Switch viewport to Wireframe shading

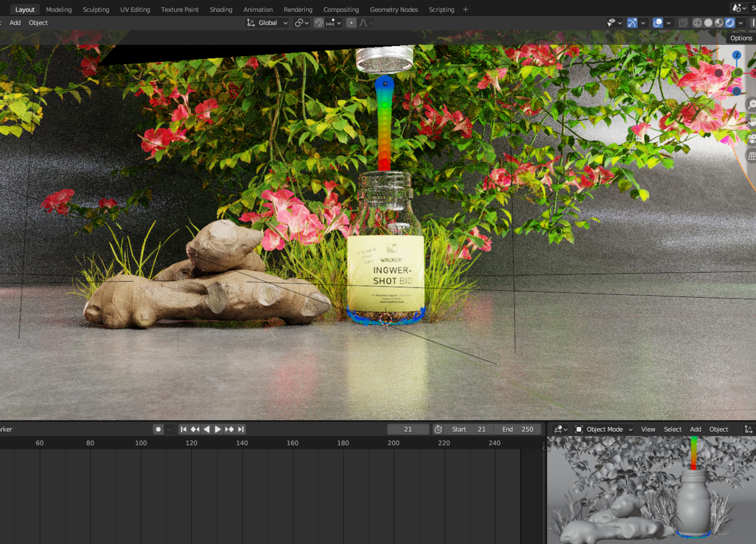(x=697, y=22)
